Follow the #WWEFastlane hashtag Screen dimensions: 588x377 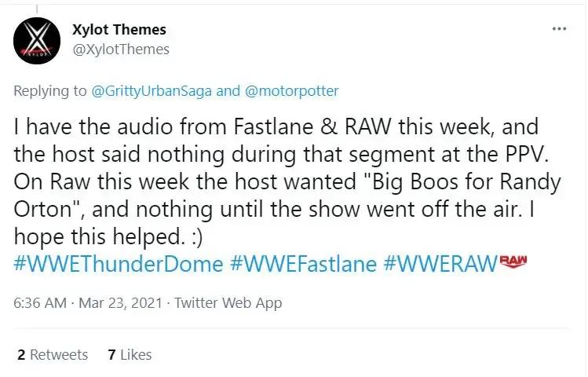(x=303, y=263)
